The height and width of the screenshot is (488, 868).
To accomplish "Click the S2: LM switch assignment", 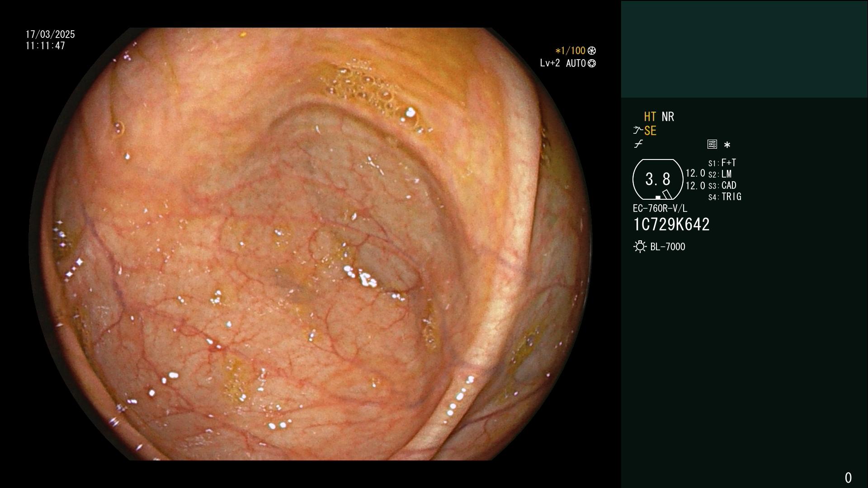I will (x=720, y=174).
